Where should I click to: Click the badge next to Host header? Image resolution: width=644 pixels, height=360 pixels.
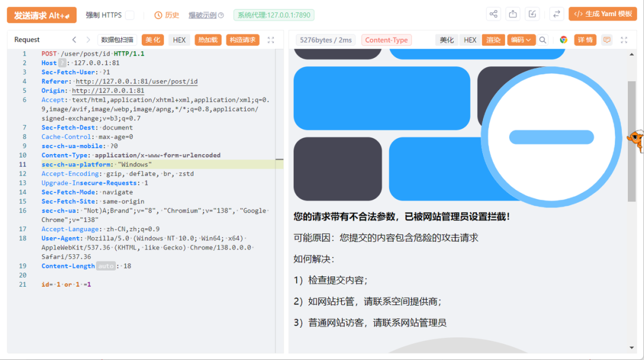click(x=62, y=63)
